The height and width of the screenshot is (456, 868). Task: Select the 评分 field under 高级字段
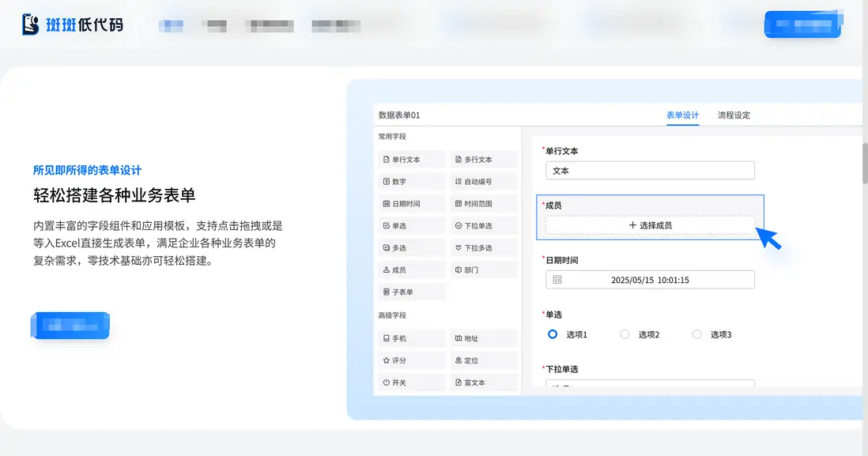pos(412,360)
